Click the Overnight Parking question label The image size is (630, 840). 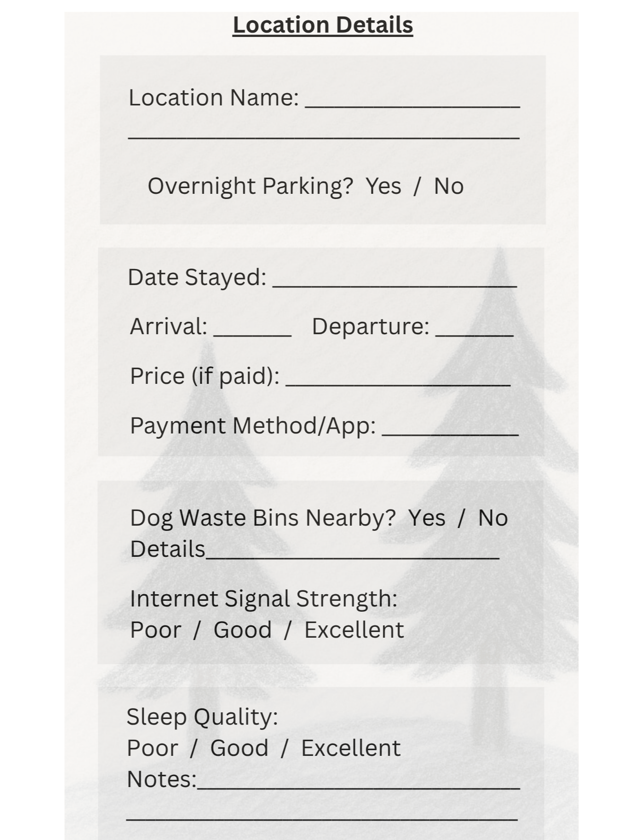pyautogui.click(x=250, y=186)
